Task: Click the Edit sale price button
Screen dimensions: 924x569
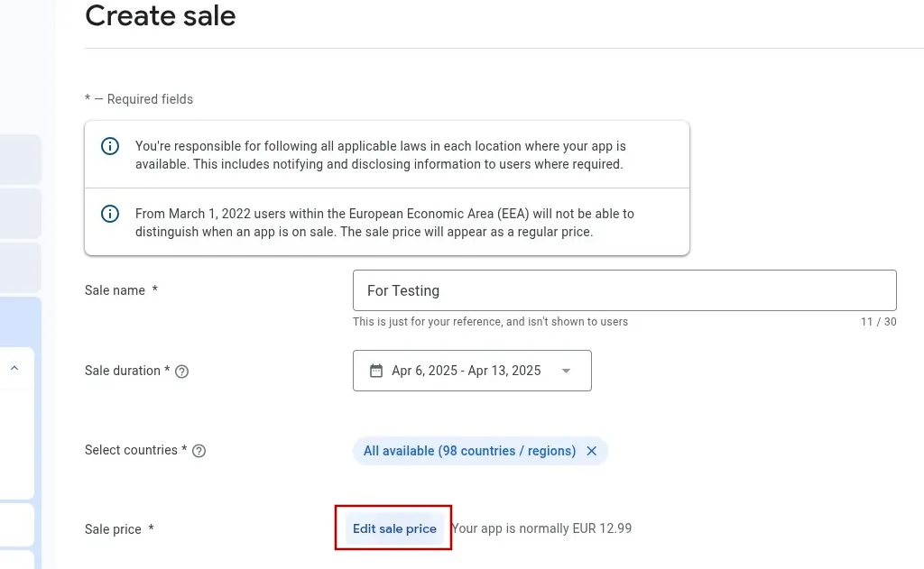Action: 394,528
